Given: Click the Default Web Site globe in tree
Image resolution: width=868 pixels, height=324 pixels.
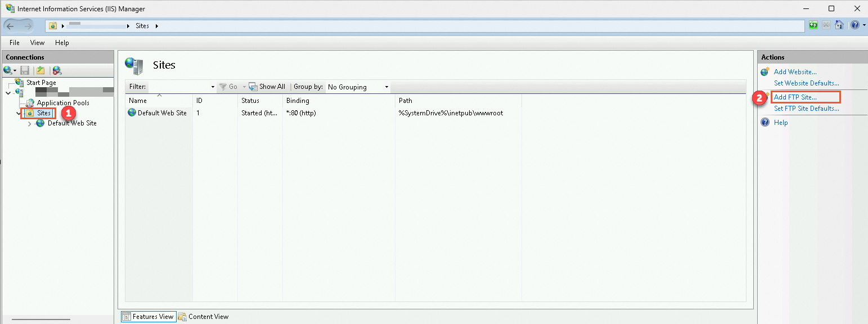Looking at the screenshot, I should 41,123.
